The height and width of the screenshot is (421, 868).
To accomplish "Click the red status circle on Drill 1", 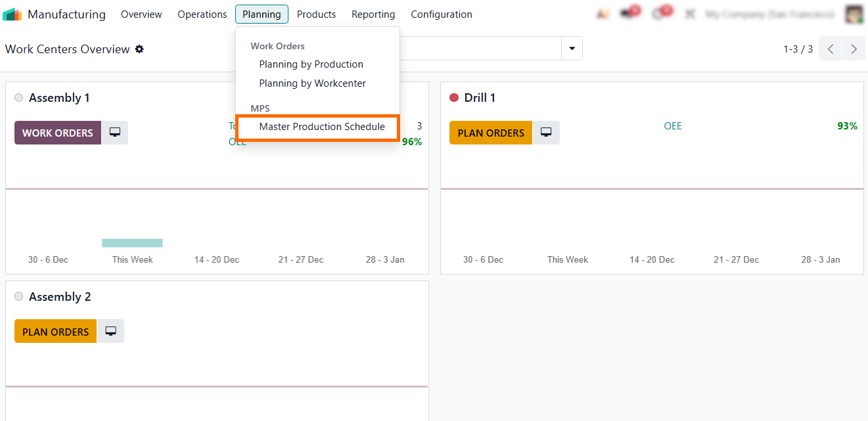I will tap(453, 97).
